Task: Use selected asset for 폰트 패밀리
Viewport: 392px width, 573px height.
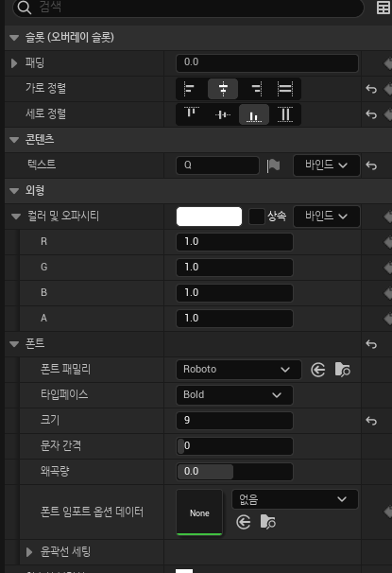Action: pyautogui.click(x=318, y=370)
